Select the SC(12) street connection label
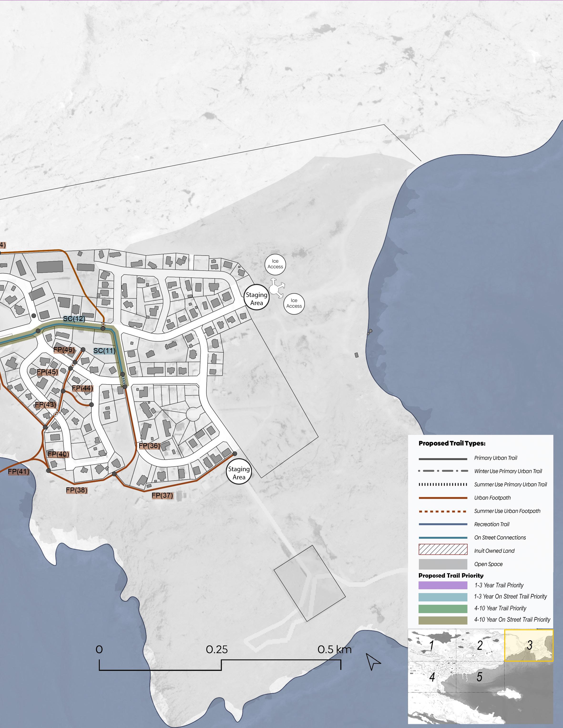Image resolution: width=563 pixels, height=728 pixels. tap(74, 319)
